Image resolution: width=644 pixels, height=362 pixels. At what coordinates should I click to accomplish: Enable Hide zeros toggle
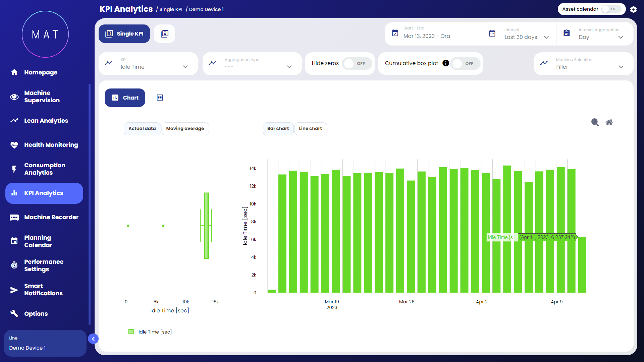coord(357,63)
